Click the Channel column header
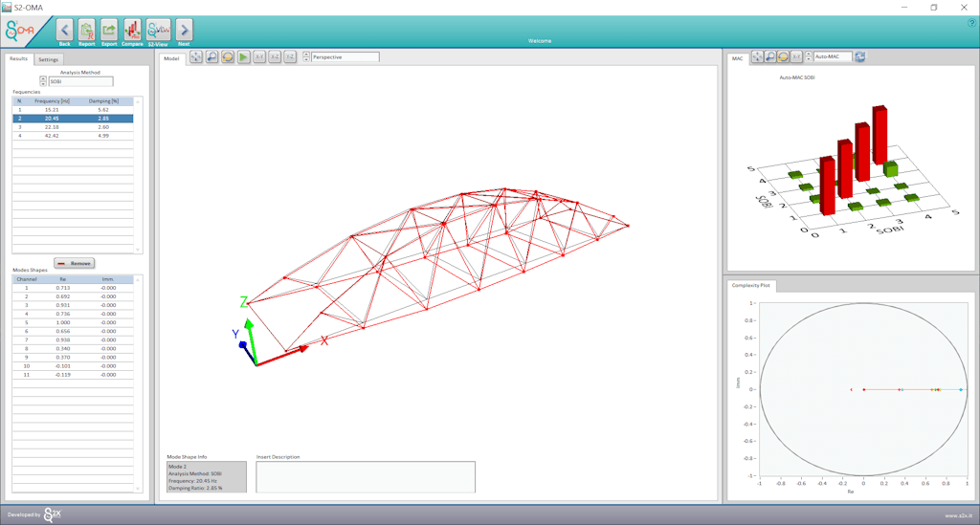 pos(27,279)
